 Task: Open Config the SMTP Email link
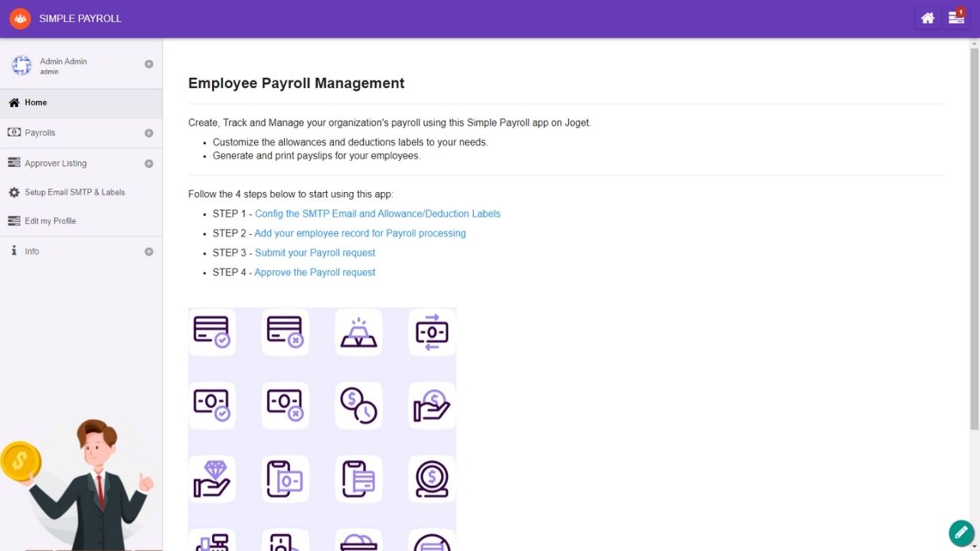[377, 214]
